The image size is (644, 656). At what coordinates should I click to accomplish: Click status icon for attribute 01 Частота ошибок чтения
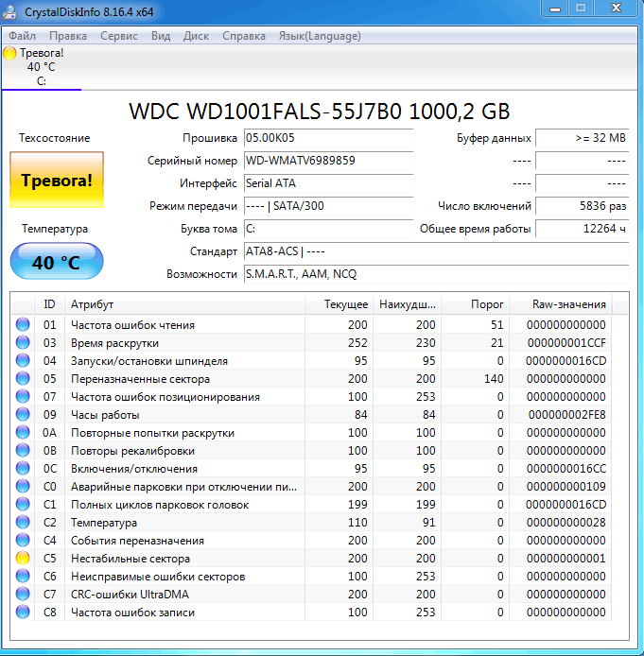23,324
